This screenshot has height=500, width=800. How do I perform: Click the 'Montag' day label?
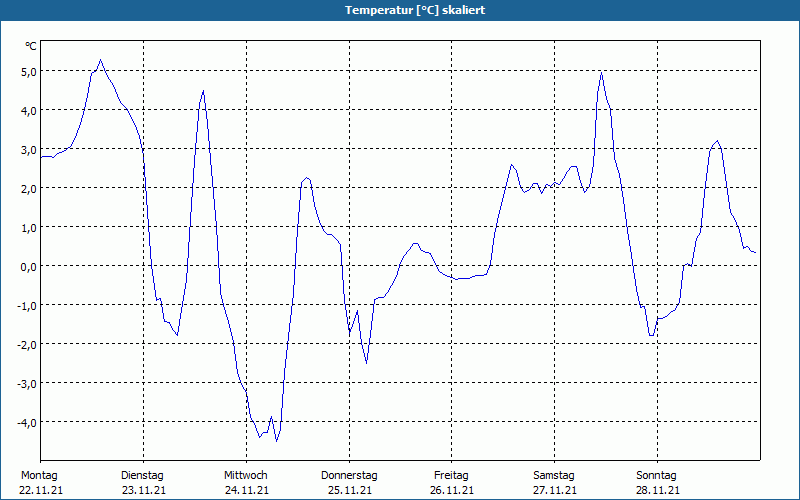point(39,476)
